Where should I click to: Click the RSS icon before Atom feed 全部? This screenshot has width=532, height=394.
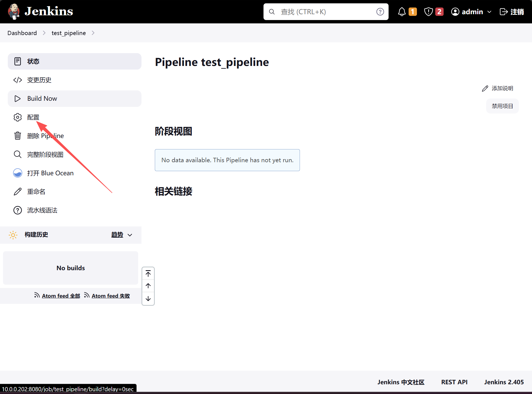(37, 295)
